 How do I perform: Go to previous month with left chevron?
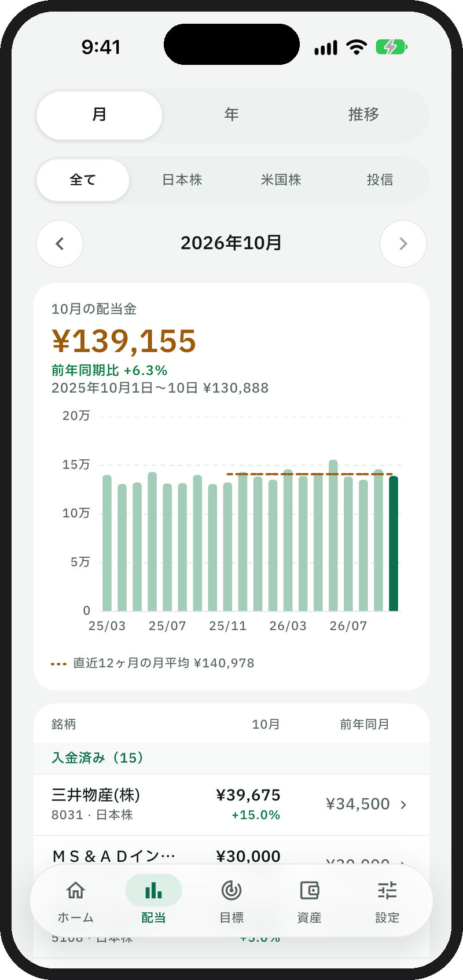60,244
